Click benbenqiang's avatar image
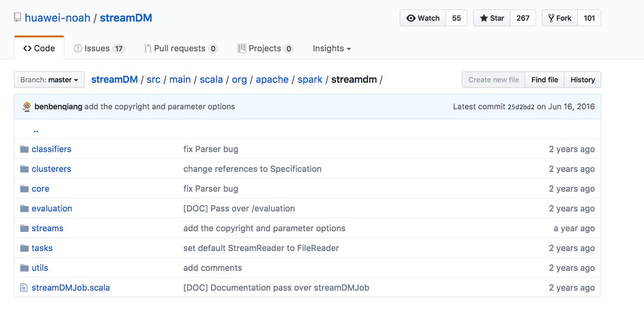The image size is (644, 323). (27, 107)
